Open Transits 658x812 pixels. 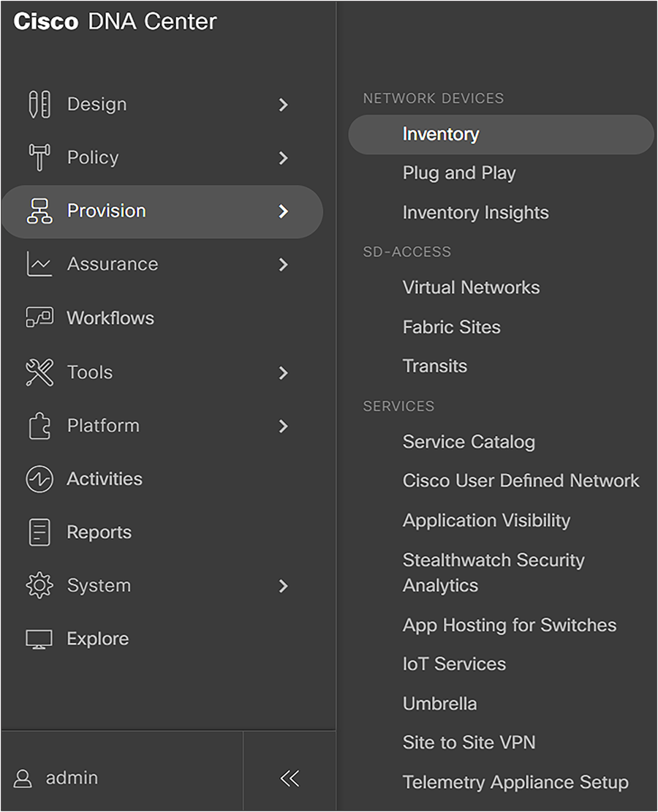pos(435,366)
